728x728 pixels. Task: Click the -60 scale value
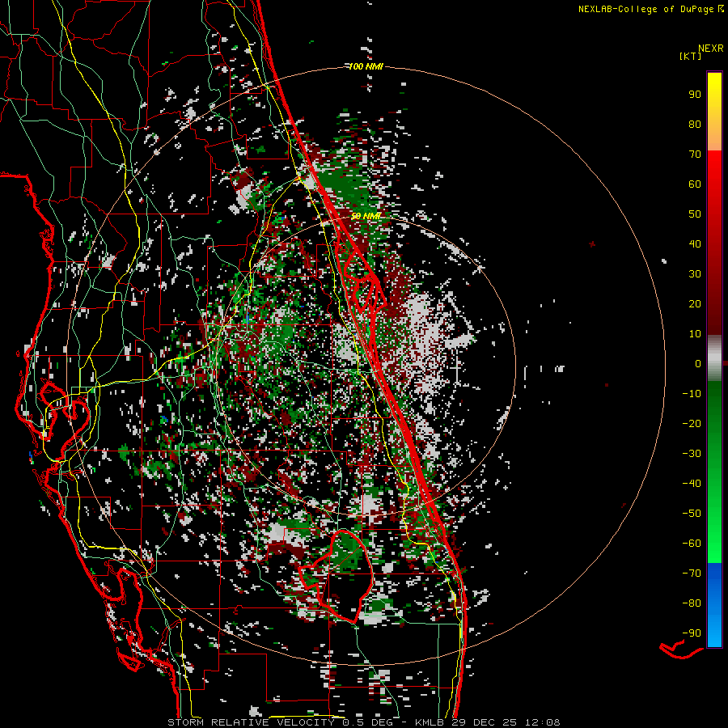692,544
